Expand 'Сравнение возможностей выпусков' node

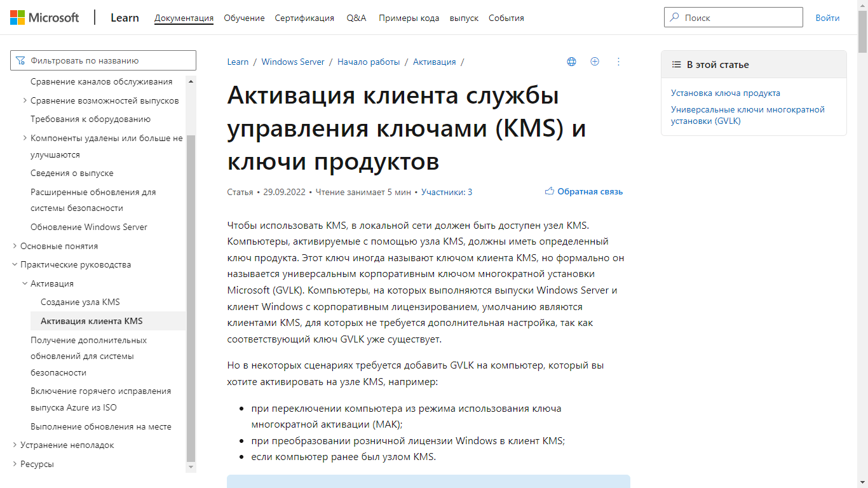tap(24, 100)
